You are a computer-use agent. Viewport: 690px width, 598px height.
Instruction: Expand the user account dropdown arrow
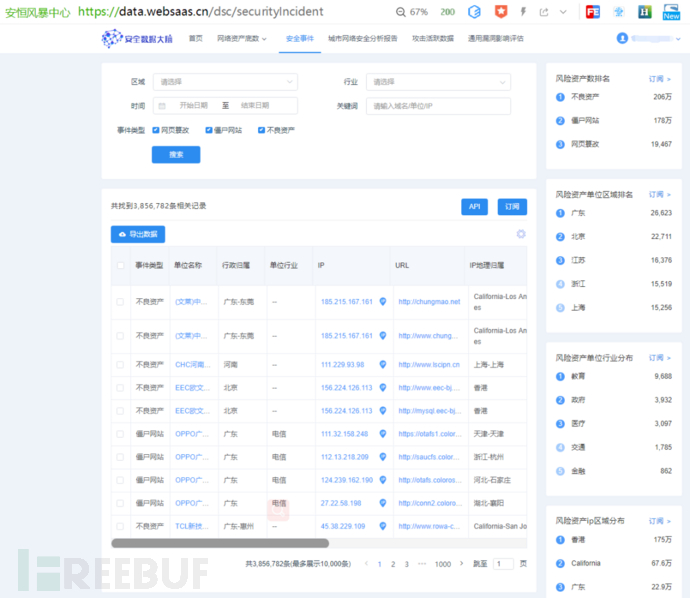coord(678,39)
